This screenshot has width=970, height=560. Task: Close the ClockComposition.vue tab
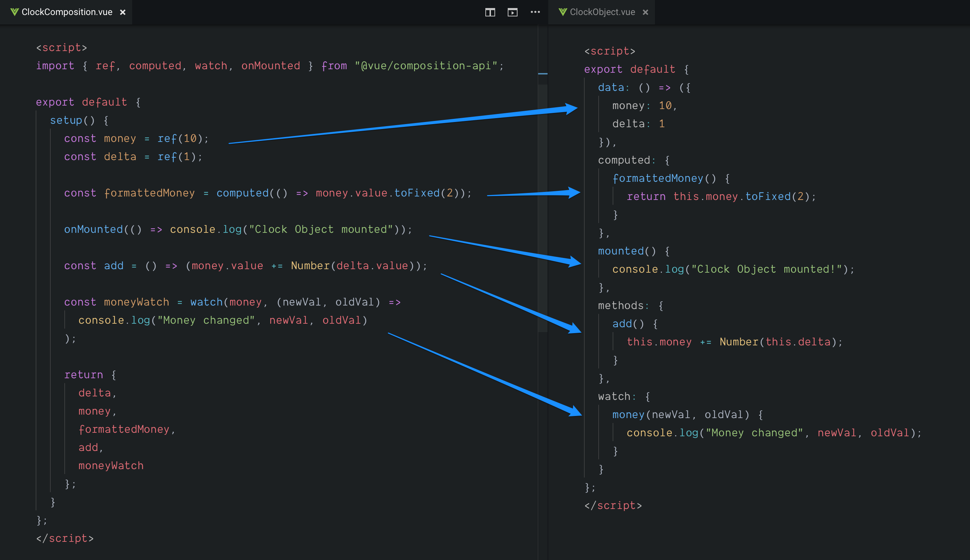coord(123,12)
